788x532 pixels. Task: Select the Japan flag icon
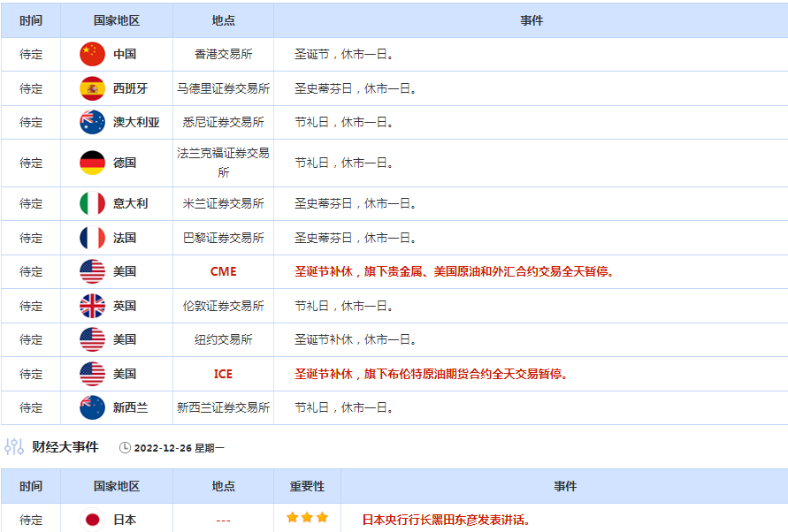[92, 520]
